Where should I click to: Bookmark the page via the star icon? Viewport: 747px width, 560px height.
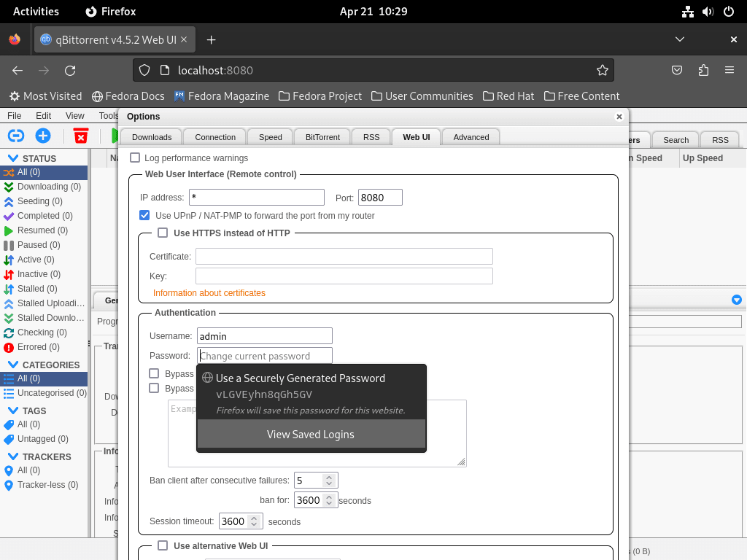pyautogui.click(x=603, y=70)
